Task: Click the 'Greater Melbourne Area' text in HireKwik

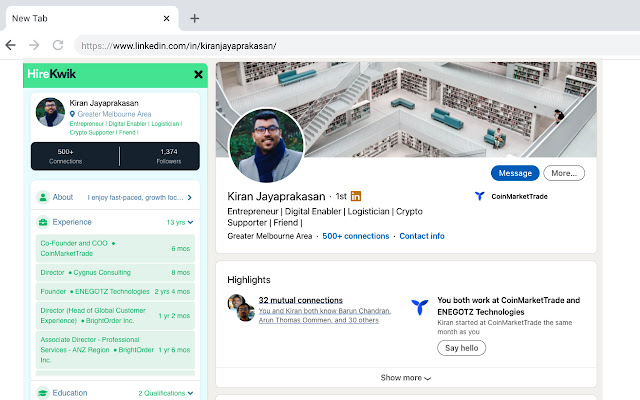Action: point(114,114)
